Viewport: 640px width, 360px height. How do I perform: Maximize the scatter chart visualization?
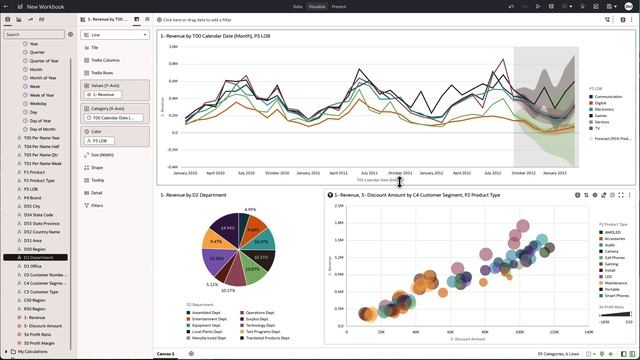tap(621, 195)
